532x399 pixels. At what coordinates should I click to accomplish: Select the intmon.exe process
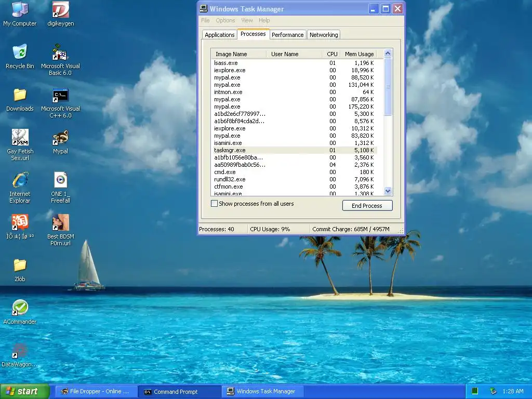(x=294, y=92)
